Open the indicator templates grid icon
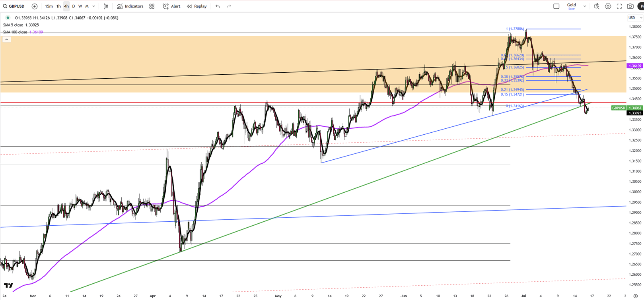Image resolution: width=644 pixels, height=300 pixels. 152,6
